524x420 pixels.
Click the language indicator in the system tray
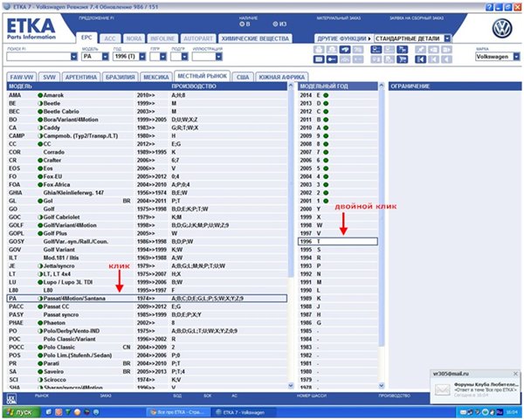(500, 412)
